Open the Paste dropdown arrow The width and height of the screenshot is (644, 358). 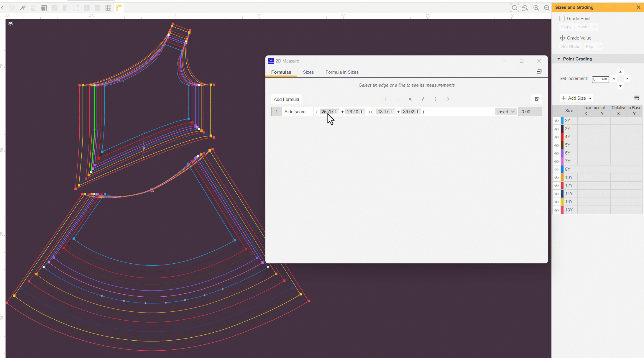tap(595, 27)
